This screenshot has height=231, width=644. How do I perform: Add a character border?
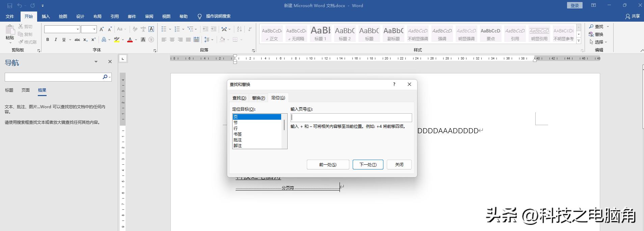point(151,29)
